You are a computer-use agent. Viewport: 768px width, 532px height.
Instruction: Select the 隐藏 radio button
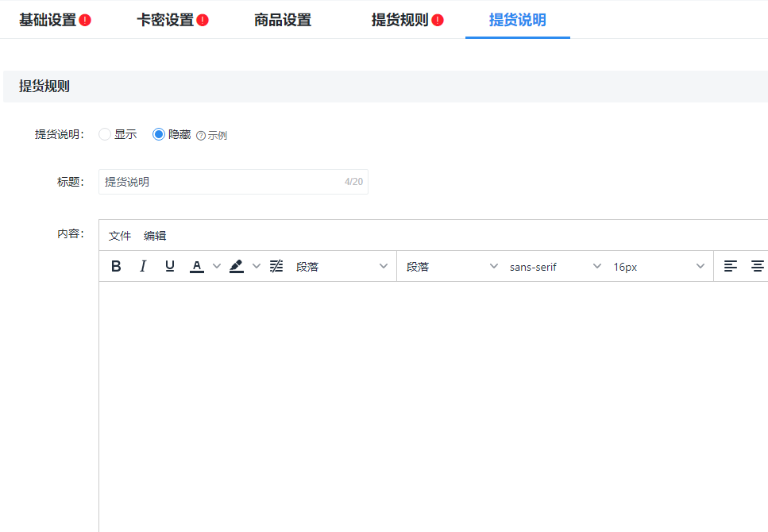click(157, 134)
